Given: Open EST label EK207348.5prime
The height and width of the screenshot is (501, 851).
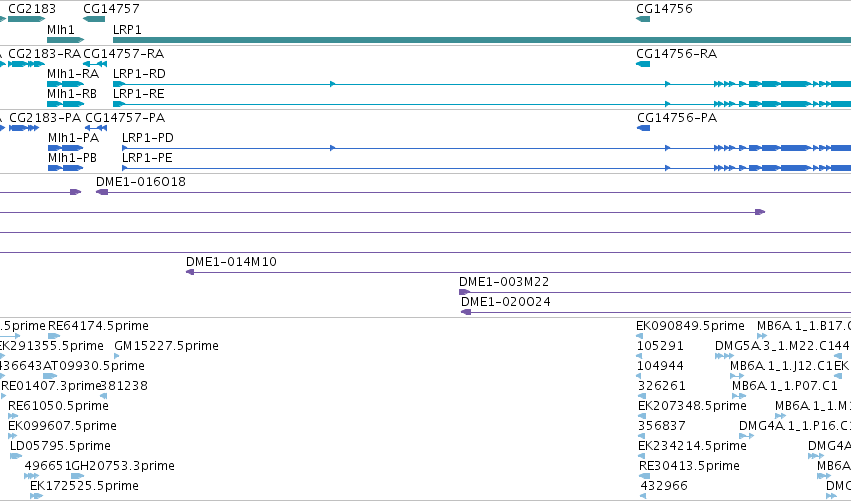Looking at the screenshot, I should (692, 406).
